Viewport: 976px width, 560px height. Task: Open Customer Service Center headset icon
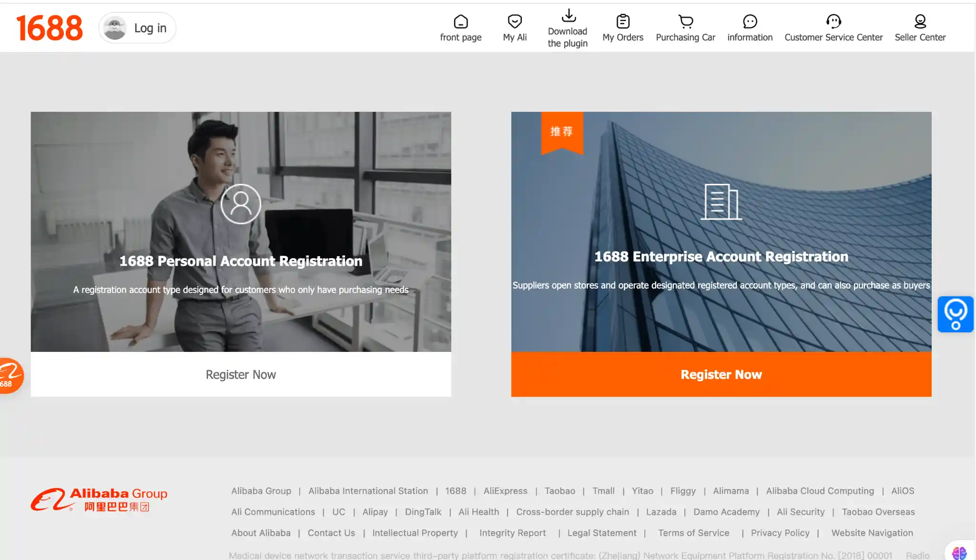[834, 21]
